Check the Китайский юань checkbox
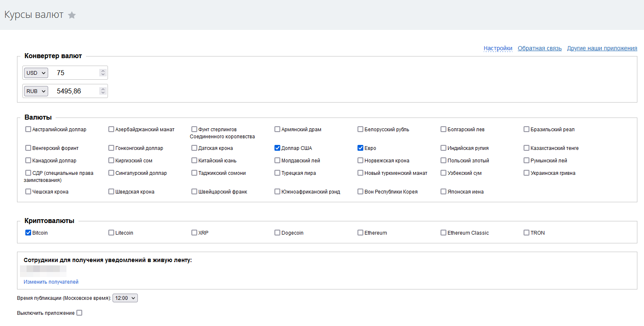 194,160
